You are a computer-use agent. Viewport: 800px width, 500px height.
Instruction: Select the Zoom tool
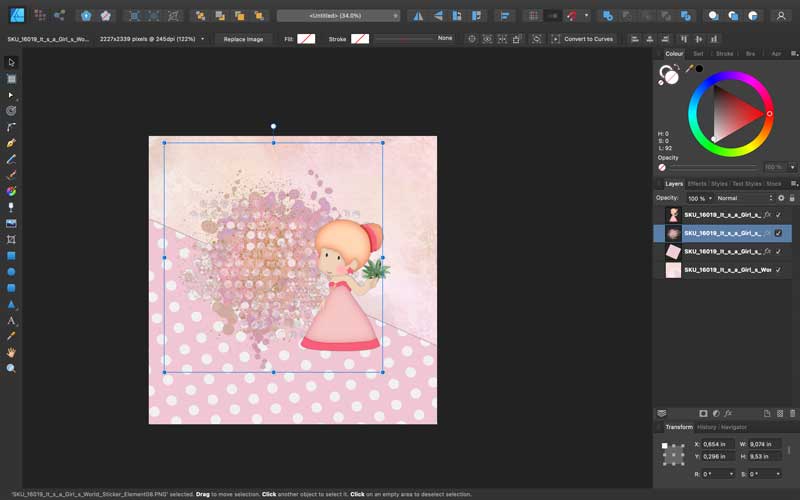click(11, 368)
